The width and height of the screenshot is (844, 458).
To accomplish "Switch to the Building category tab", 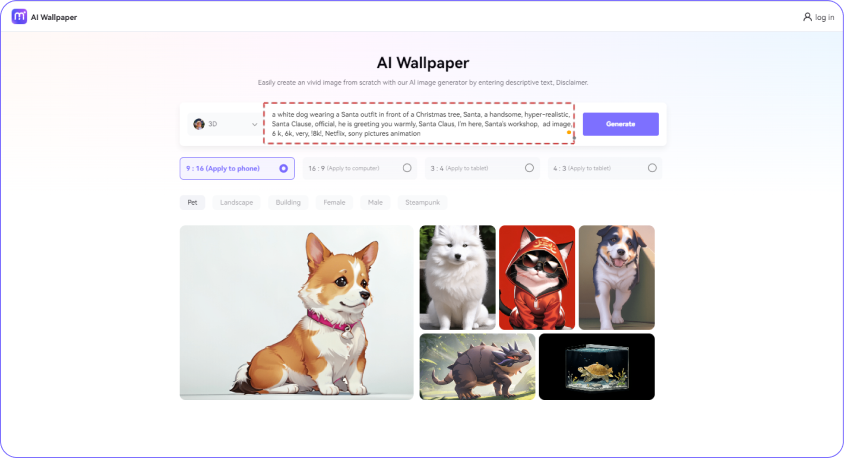I will point(288,202).
